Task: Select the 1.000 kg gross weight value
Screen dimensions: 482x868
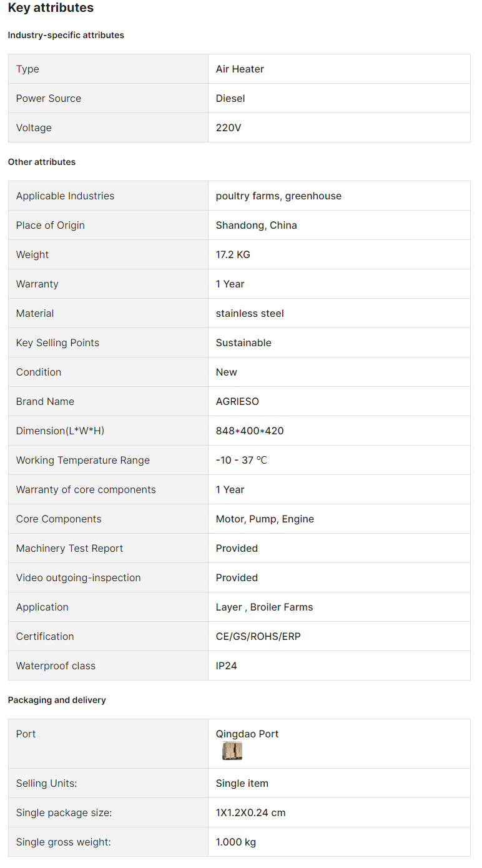Action: (236, 842)
